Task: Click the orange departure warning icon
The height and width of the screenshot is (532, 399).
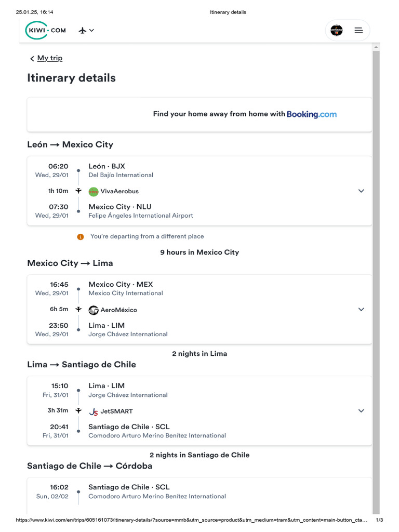Action: point(81,237)
